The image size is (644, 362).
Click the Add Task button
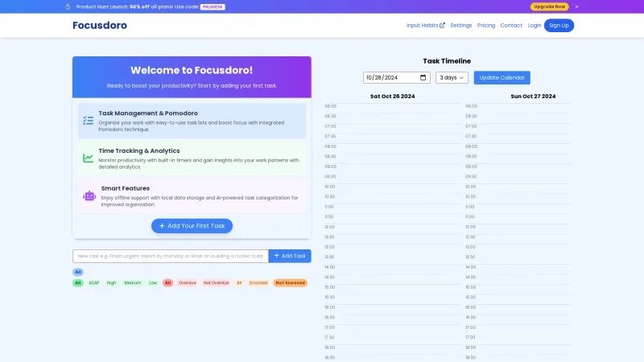coord(290,256)
